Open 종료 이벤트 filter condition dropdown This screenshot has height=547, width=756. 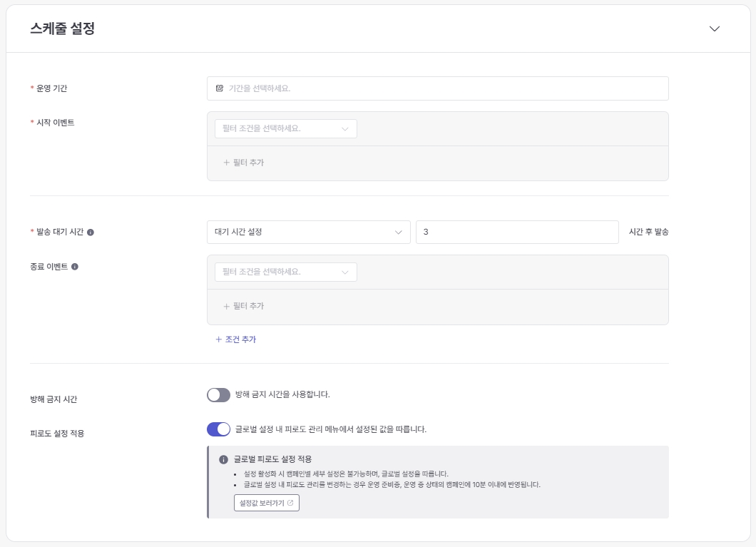coord(285,272)
